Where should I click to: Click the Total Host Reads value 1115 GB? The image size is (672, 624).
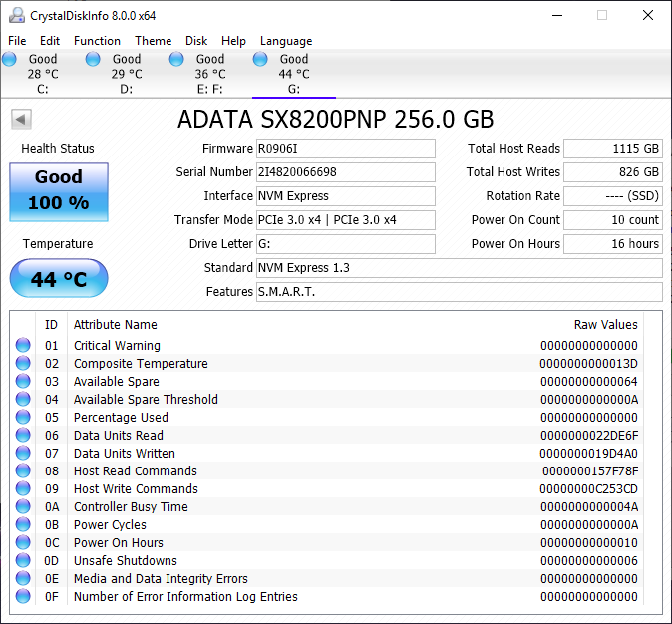click(613, 149)
